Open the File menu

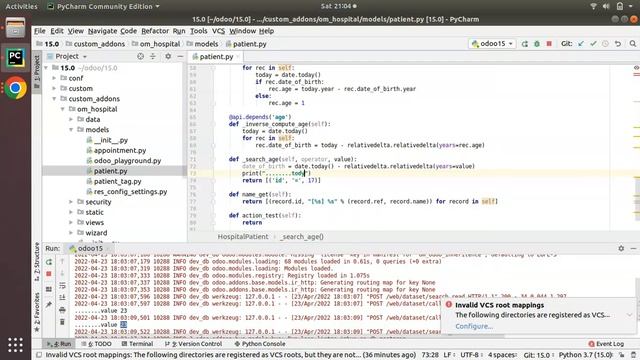coord(40,31)
